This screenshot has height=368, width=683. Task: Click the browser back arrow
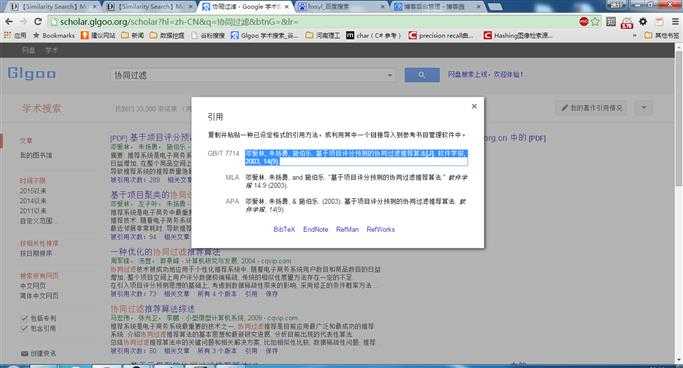click(9, 21)
